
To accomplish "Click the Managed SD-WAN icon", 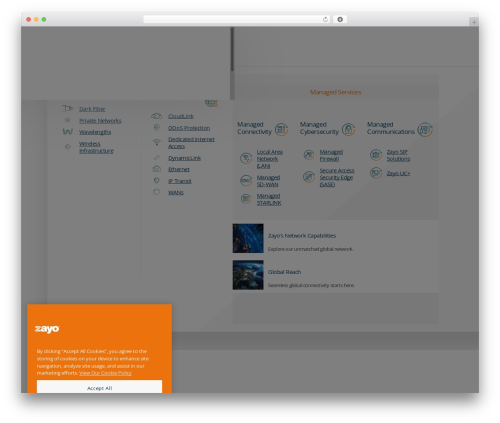I will pos(246,180).
